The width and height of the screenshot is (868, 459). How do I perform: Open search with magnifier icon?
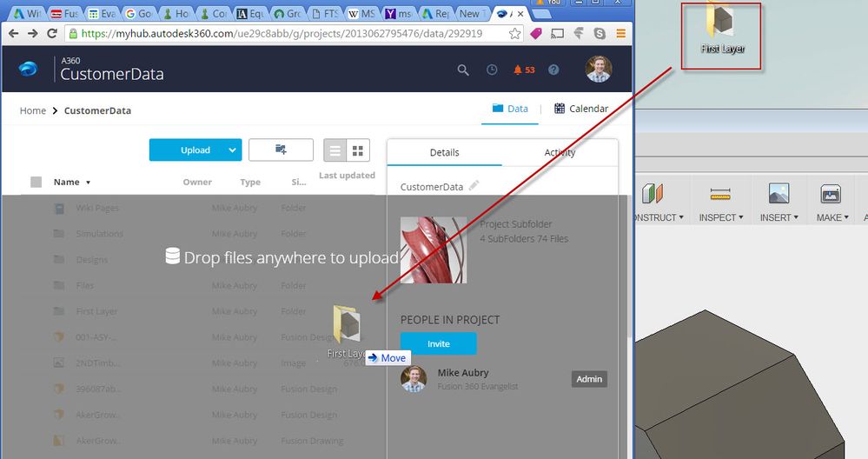click(463, 70)
